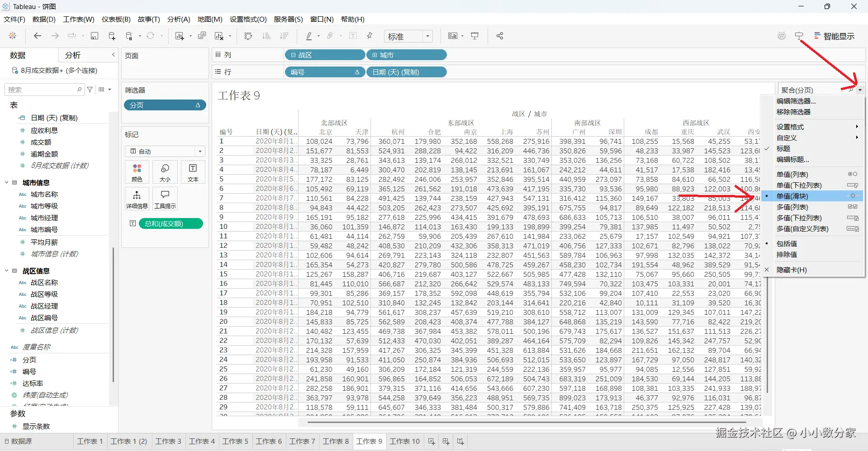Screen dimensions: 868x451
Task: Click the redo forward arrow in toolbar
Action: (55, 36)
